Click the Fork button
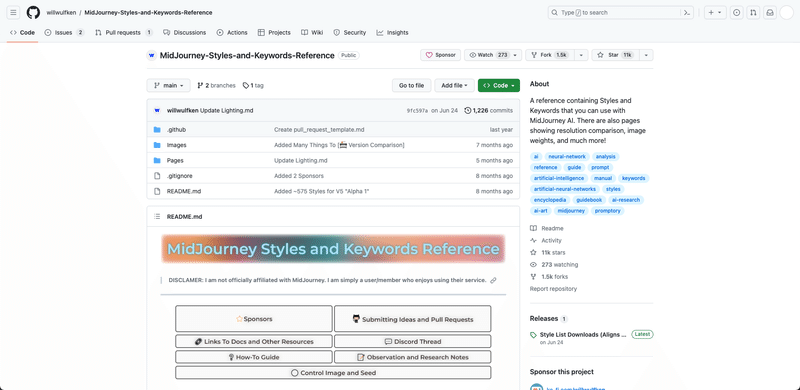This screenshot has width=800, height=390. click(x=551, y=55)
